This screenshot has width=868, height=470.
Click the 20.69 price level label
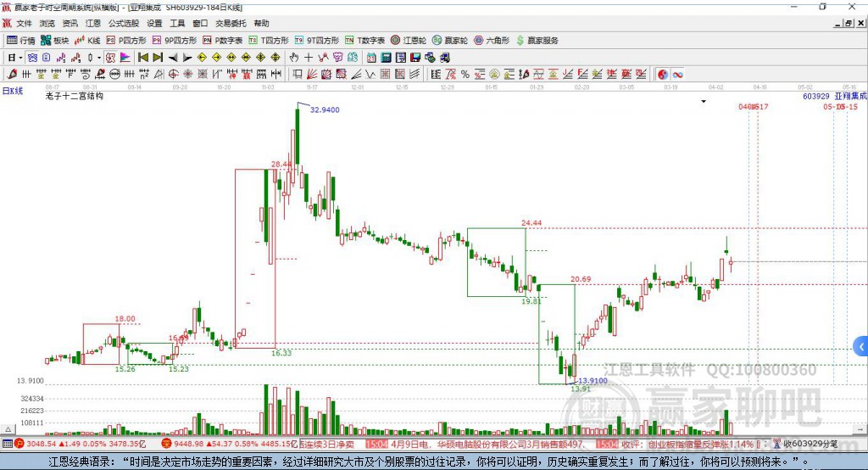pyautogui.click(x=581, y=279)
